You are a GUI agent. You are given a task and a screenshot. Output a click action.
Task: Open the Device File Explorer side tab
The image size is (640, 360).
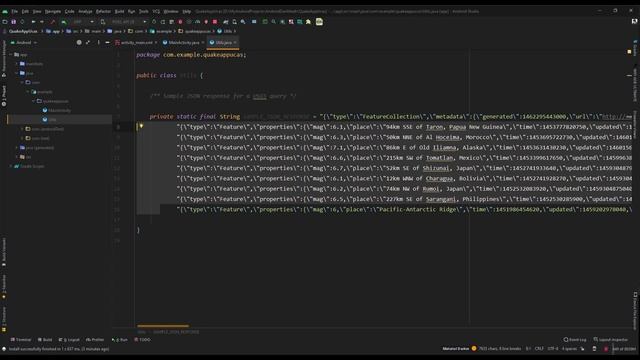(x=635, y=311)
